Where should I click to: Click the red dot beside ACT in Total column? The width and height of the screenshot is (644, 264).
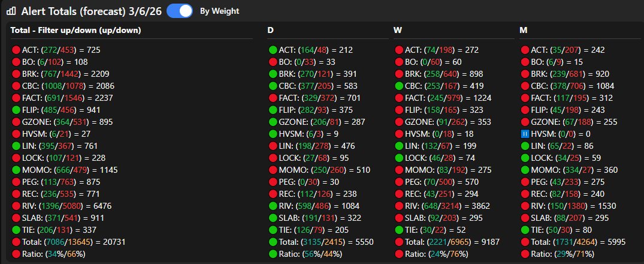[16, 50]
